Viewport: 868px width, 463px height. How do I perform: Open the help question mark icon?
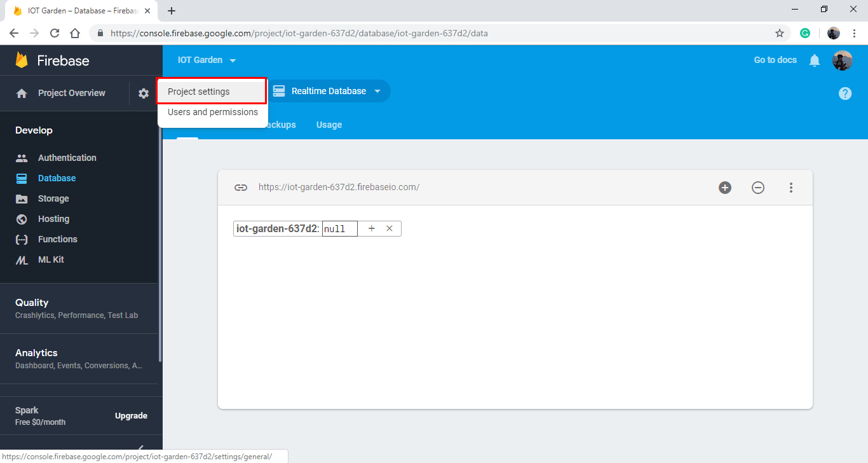(x=844, y=93)
